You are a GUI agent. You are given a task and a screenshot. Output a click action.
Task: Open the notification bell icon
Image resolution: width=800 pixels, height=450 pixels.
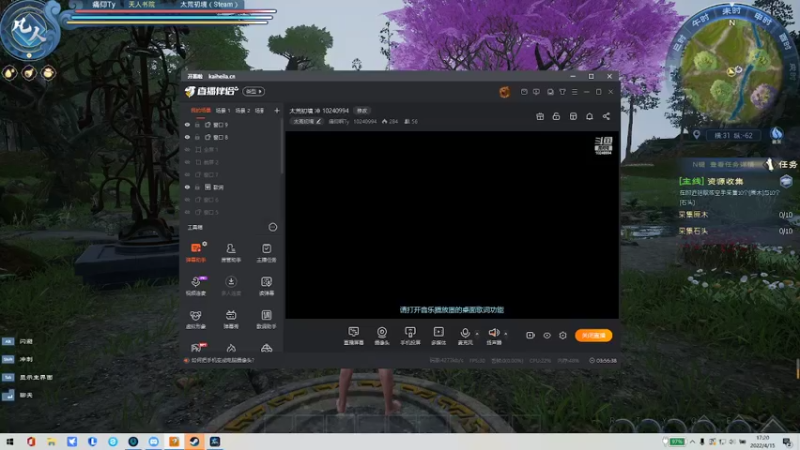[x=589, y=116]
